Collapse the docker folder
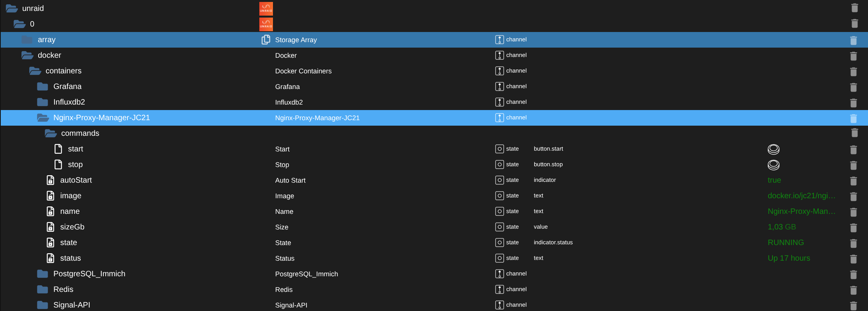This screenshot has width=868, height=311. point(27,55)
